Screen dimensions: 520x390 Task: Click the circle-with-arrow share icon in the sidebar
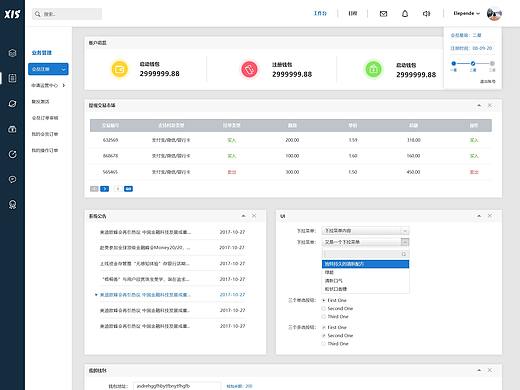coord(12,154)
